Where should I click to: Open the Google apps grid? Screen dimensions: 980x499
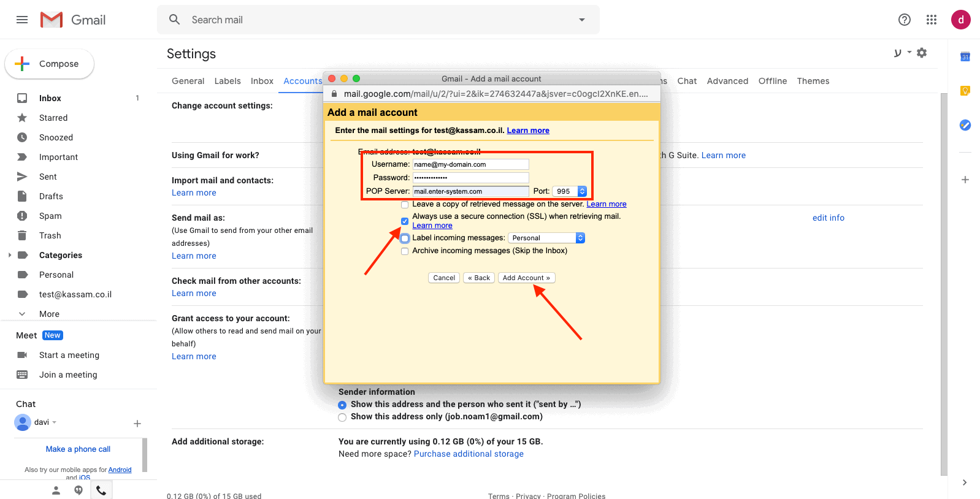coord(932,20)
